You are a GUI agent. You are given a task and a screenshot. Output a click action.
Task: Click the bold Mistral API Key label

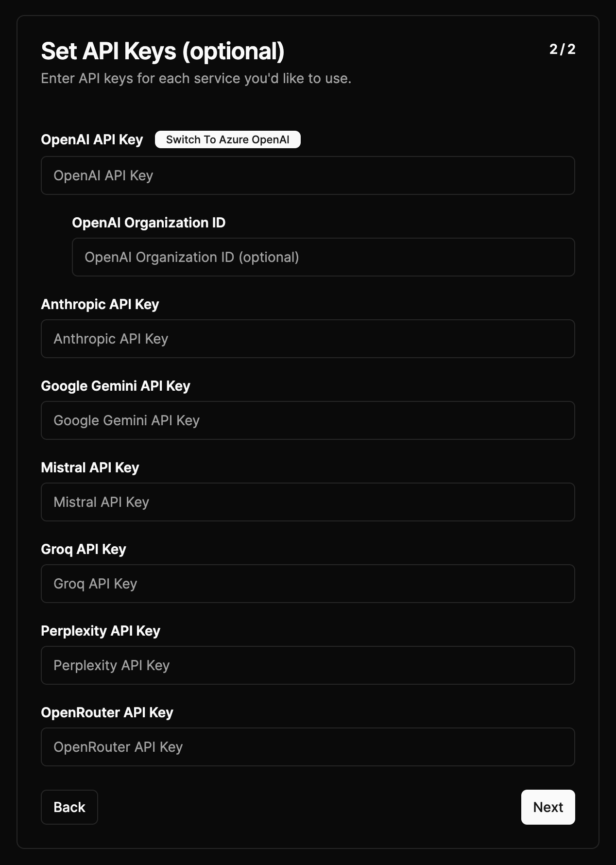click(90, 467)
